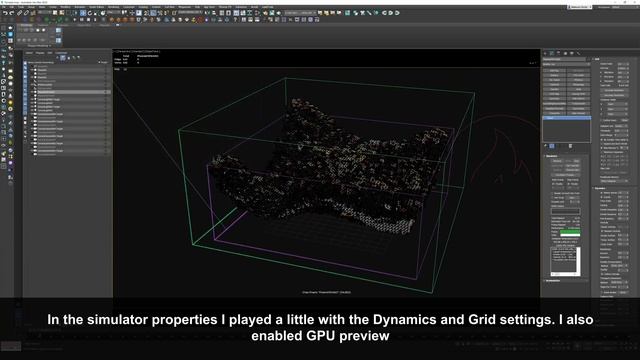Click the Start simulation button

pyautogui.click(x=557, y=161)
